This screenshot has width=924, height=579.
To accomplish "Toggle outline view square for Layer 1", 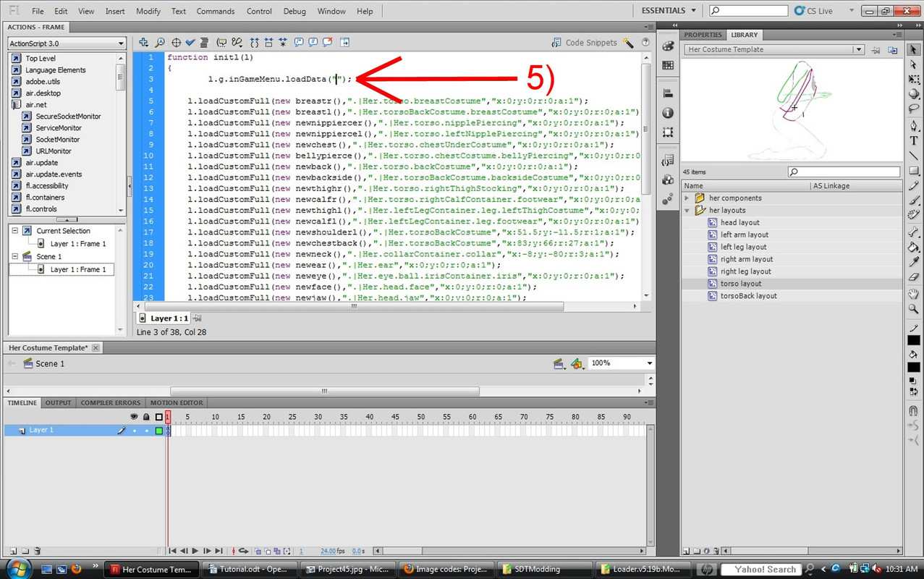I will [x=159, y=431].
